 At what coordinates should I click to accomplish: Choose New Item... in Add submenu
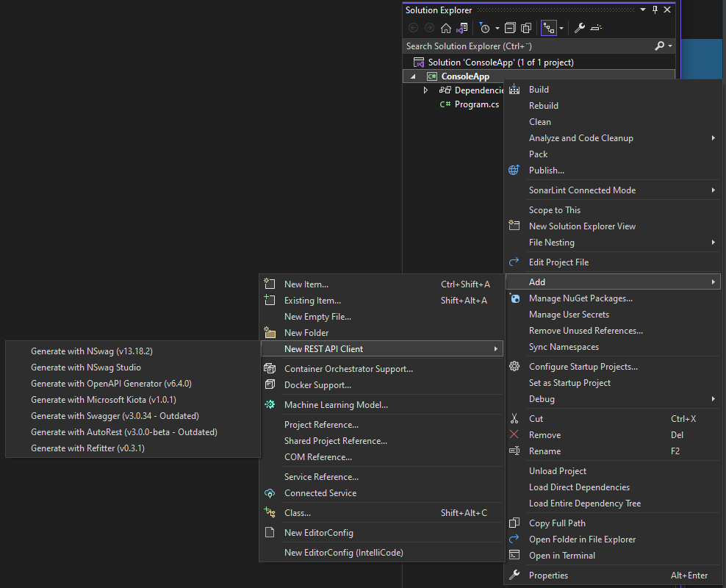click(x=382, y=284)
